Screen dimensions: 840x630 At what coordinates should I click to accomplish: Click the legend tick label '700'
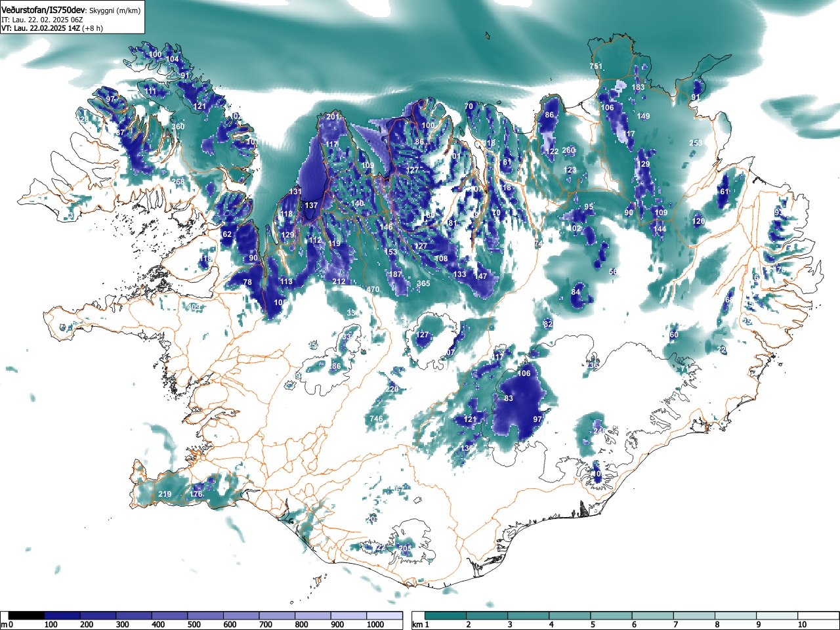tap(265, 625)
